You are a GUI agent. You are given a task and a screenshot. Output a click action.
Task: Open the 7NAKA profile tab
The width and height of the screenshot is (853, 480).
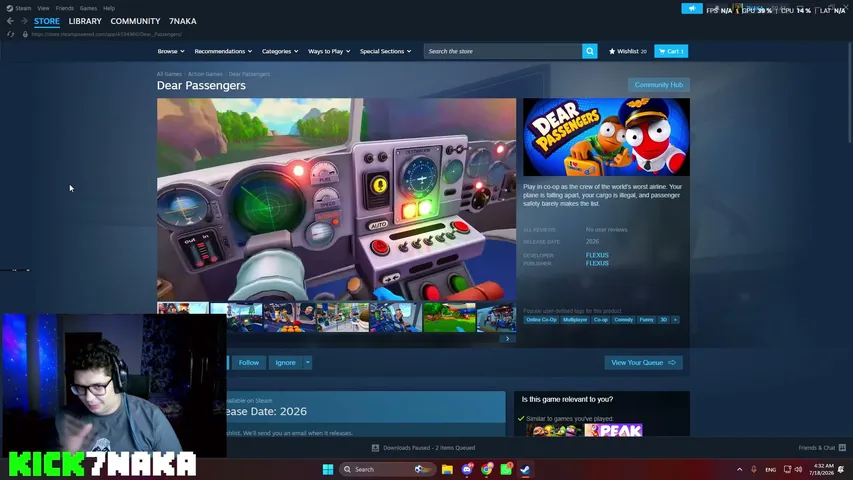(x=183, y=21)
